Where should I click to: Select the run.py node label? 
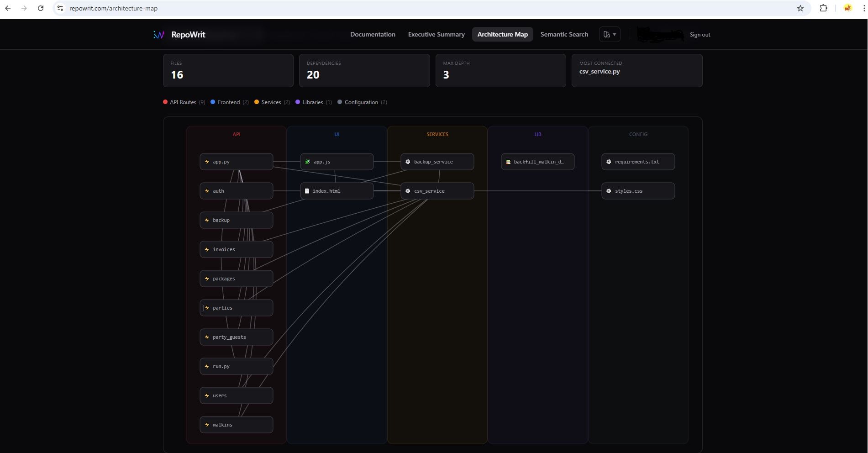[221, 366]
